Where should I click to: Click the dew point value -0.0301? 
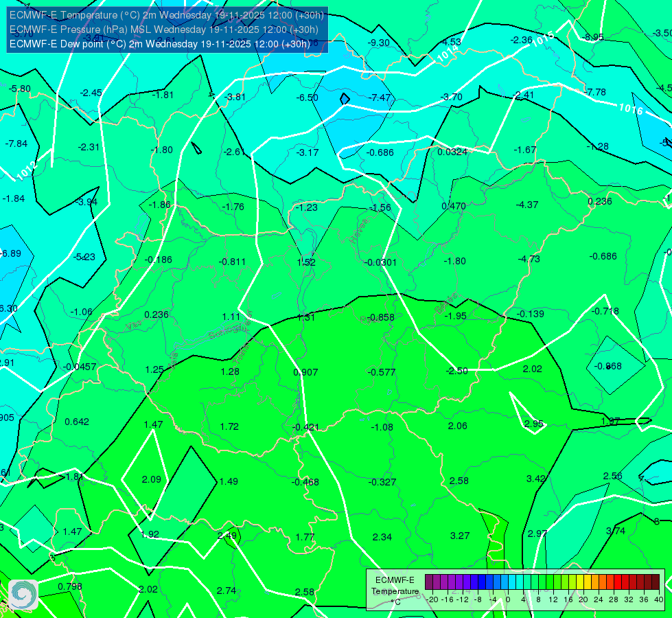tap(380, 262)
